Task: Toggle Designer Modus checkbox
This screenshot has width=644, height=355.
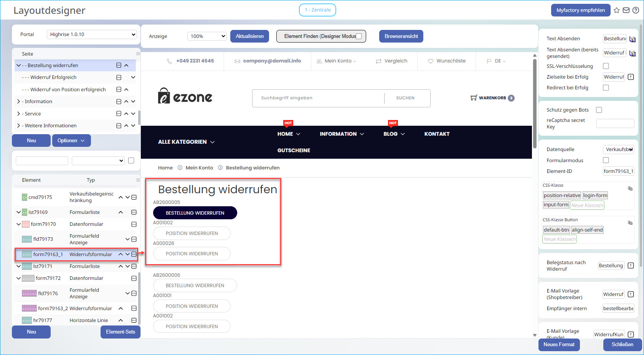Action: 359,36
